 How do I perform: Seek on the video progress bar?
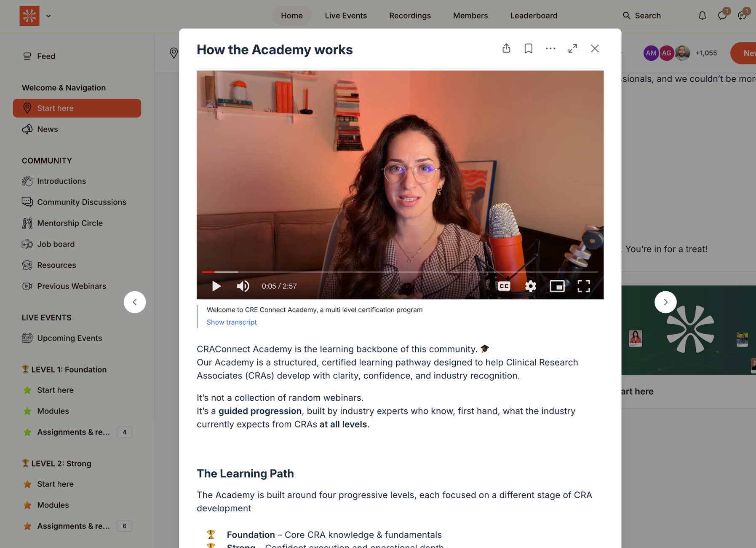[400, 272]
